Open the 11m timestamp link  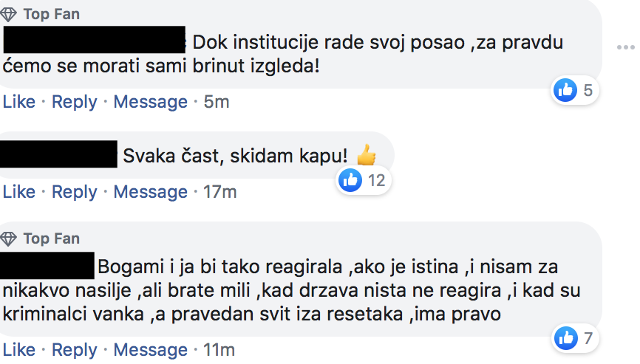(x=219, y=350)
